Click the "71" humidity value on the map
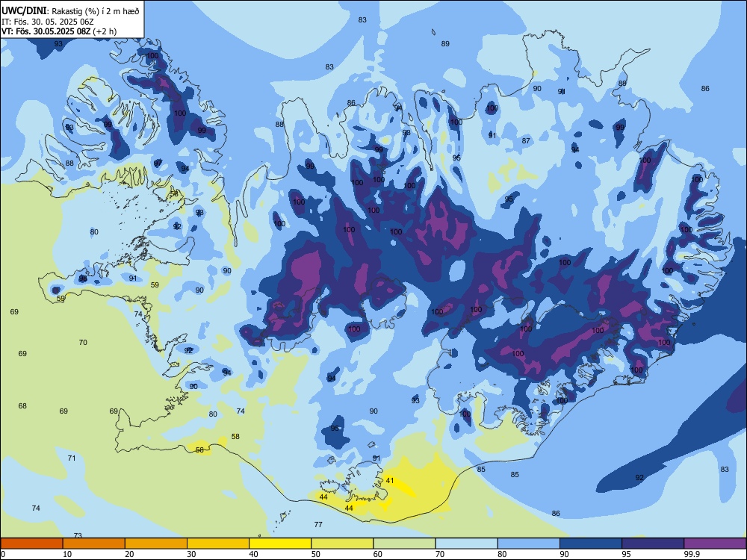The height and width of the screenshot is (560, 747). pos(72,458)
